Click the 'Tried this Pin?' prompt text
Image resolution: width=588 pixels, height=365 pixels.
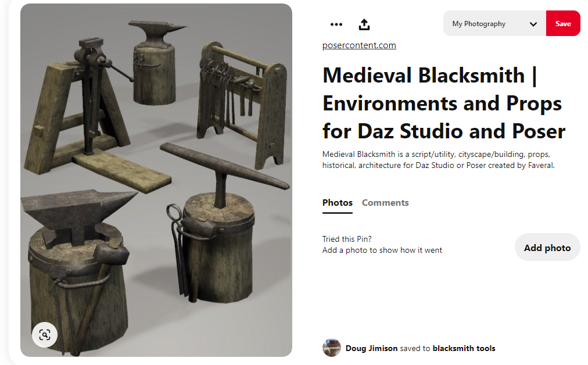tap(347, 239)
